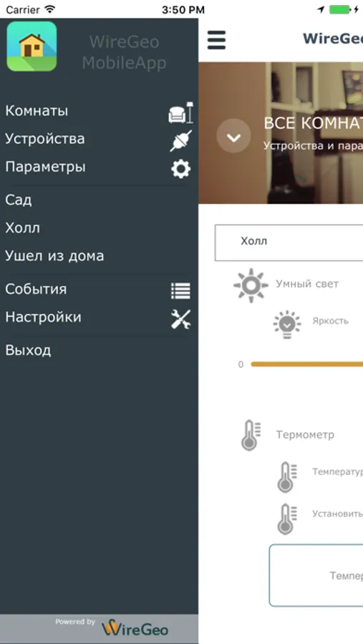The image size is (363, 644).
Task: Click the wrench and screwdriver settings icon
Action: coord(181,319)
